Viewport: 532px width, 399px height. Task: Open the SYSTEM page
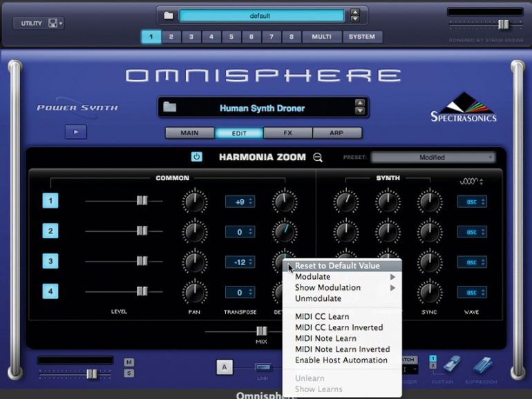click(362, 37)
